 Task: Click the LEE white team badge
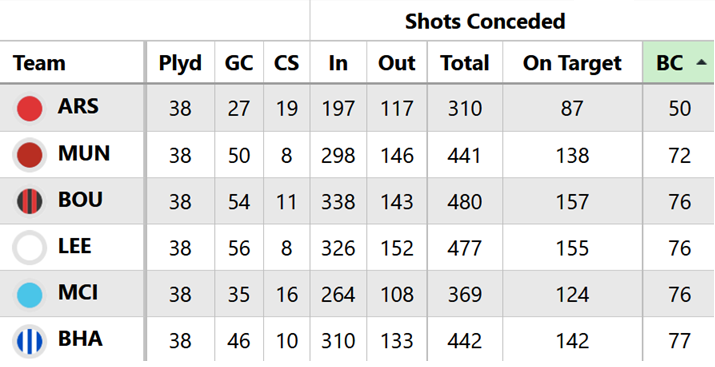(30, 248)
